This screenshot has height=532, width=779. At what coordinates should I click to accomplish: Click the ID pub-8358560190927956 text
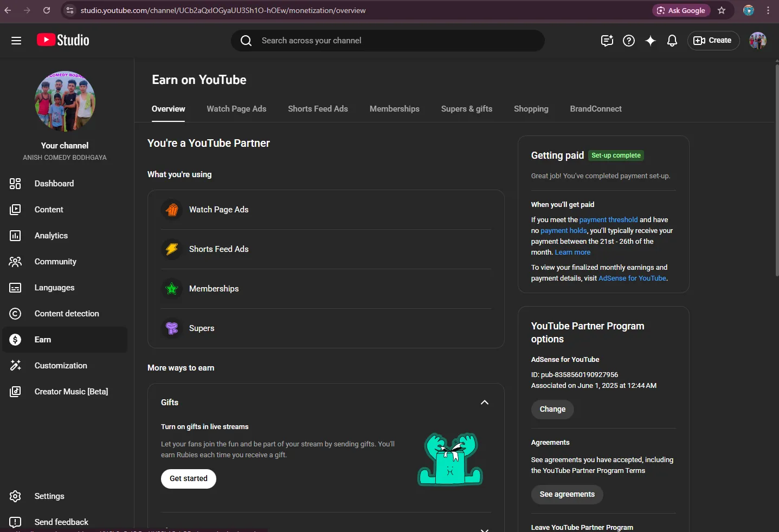click(575, 375)
